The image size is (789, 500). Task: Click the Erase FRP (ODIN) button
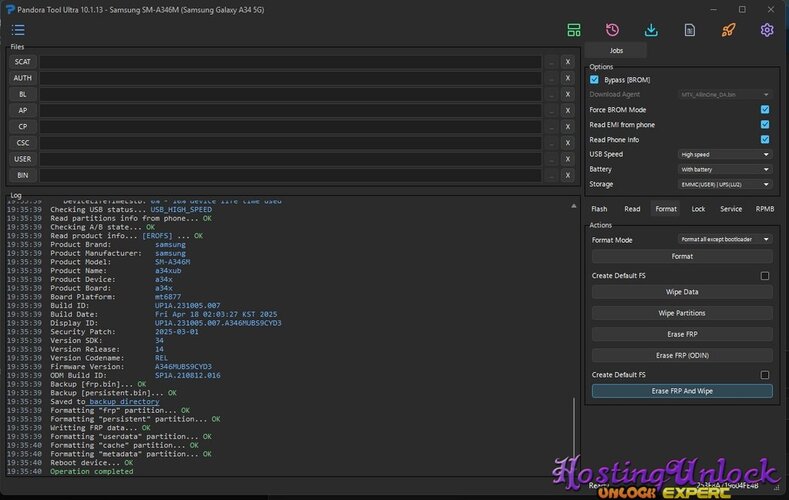click(x=682, y=355)
